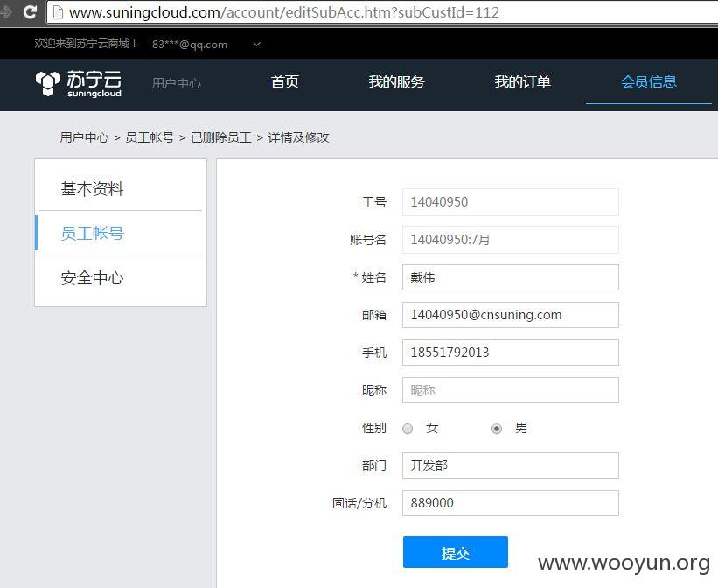This screenshot has height=588, width=718.
Task: Click the 姓名 input field
Action: (511, 277)
